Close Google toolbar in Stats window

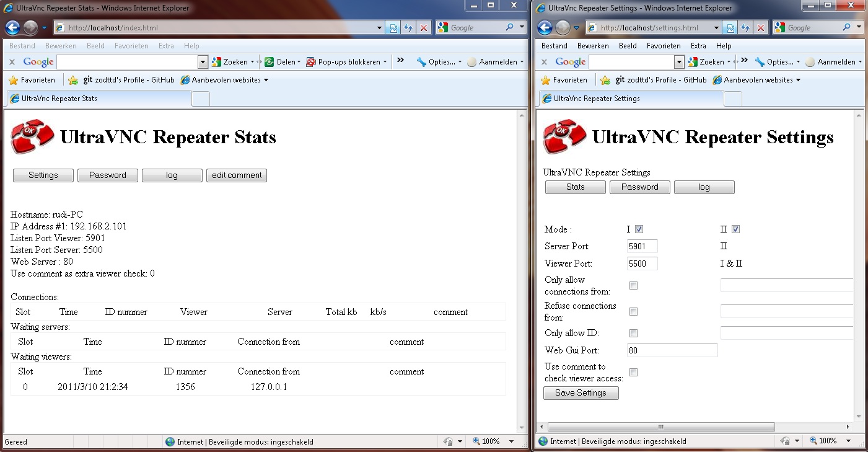click(12, 62)
